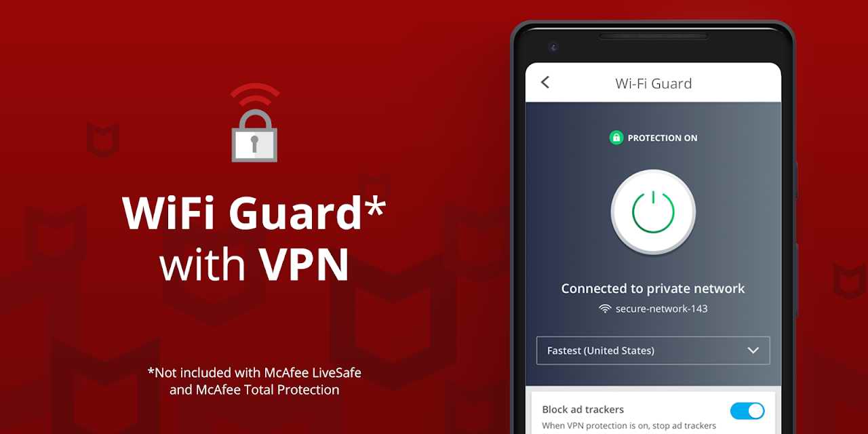Image resolution: width=868 pixels, height=434 pixels.
Task: Click the phone's top speaker grille
Action: pos(653,36)
